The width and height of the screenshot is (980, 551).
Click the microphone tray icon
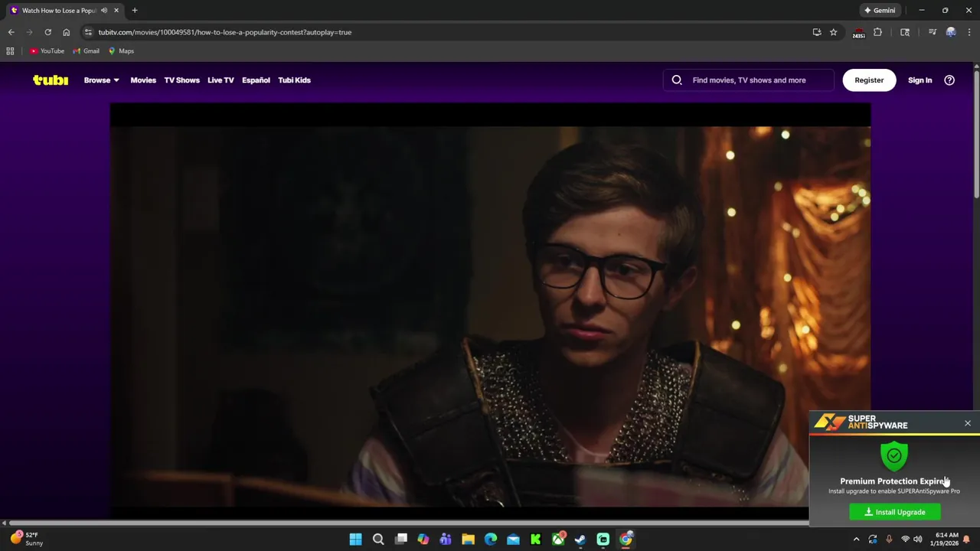click(x=889, y=540)
